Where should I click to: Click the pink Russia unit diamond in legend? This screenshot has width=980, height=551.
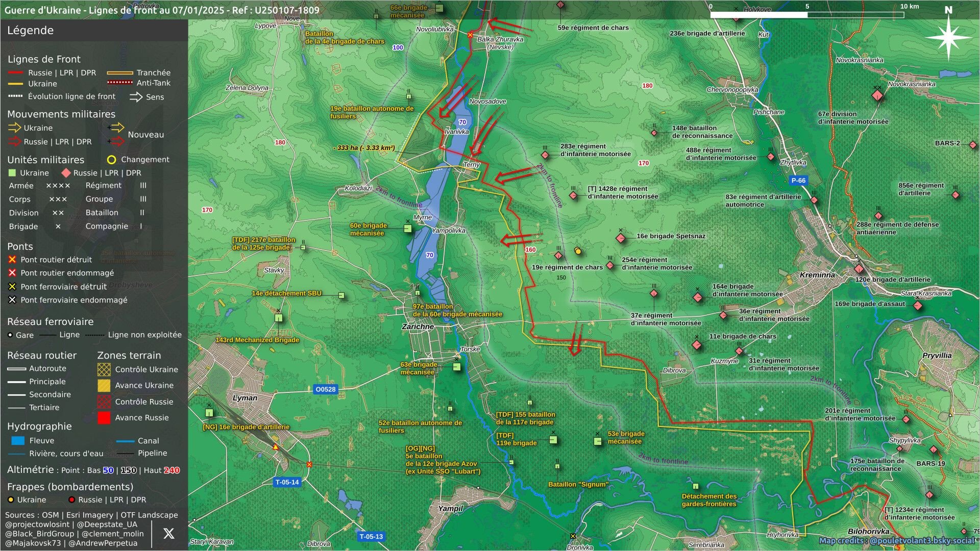(x=66, y=173)
